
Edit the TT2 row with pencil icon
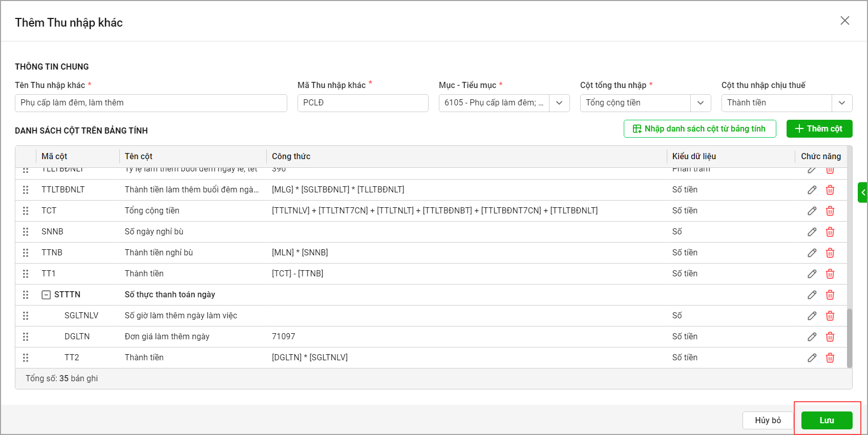click(812, 358)
